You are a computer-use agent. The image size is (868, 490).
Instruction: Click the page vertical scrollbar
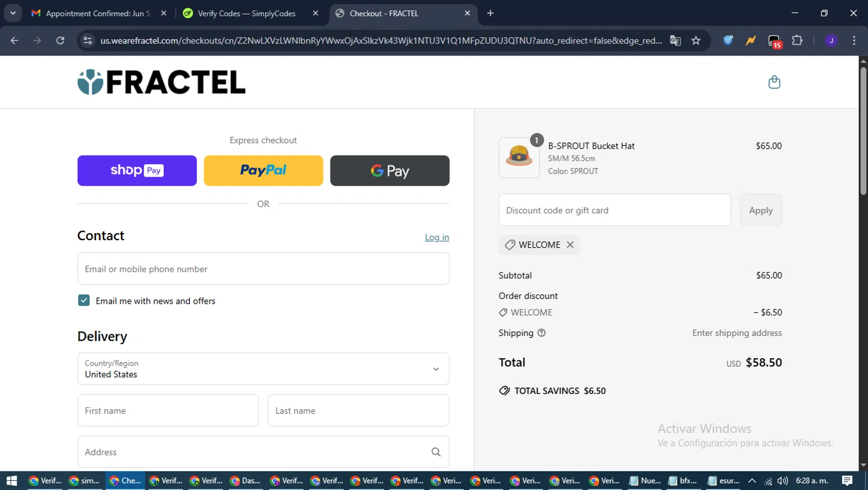[x=863, y=131]
